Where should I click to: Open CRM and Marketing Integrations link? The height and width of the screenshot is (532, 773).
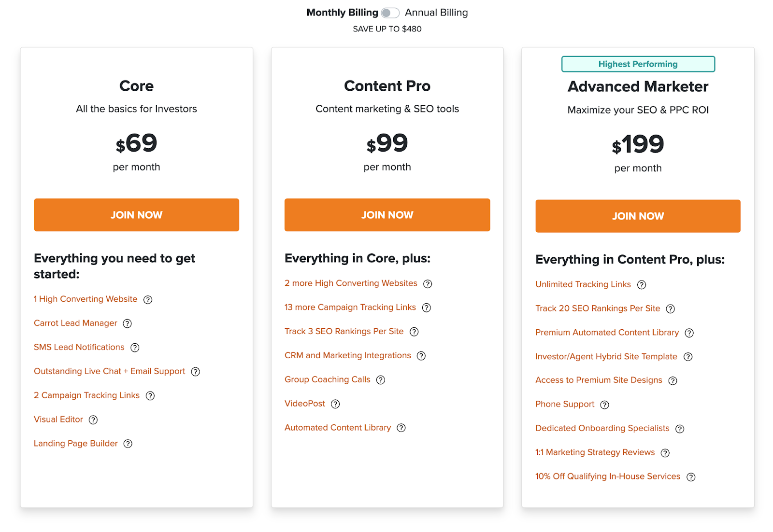point(347,356)
